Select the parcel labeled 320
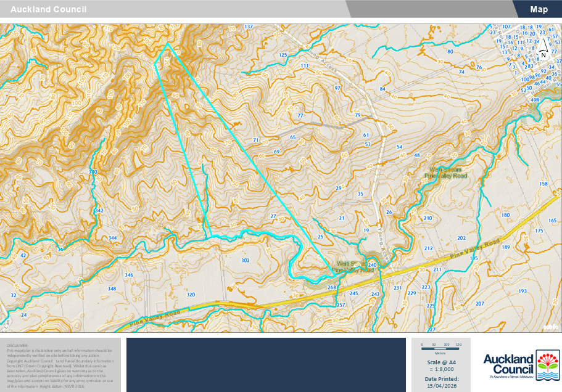The image size is (562, 392). 191,295
